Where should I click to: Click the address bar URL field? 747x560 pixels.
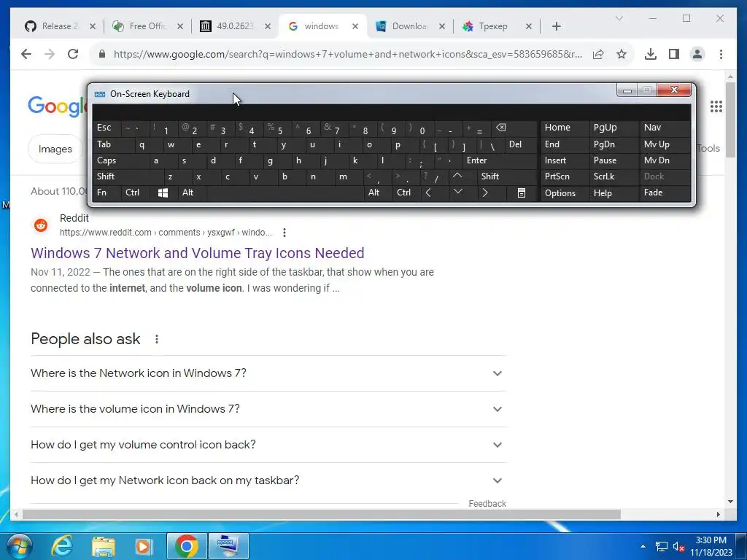pos(347,54)
